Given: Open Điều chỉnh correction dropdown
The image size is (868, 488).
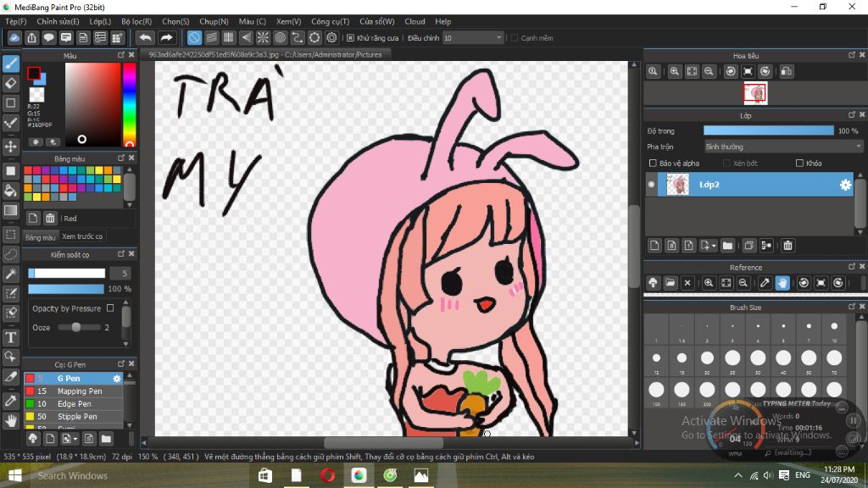Looking at the screenshot, I should click(x=473, y=37).
